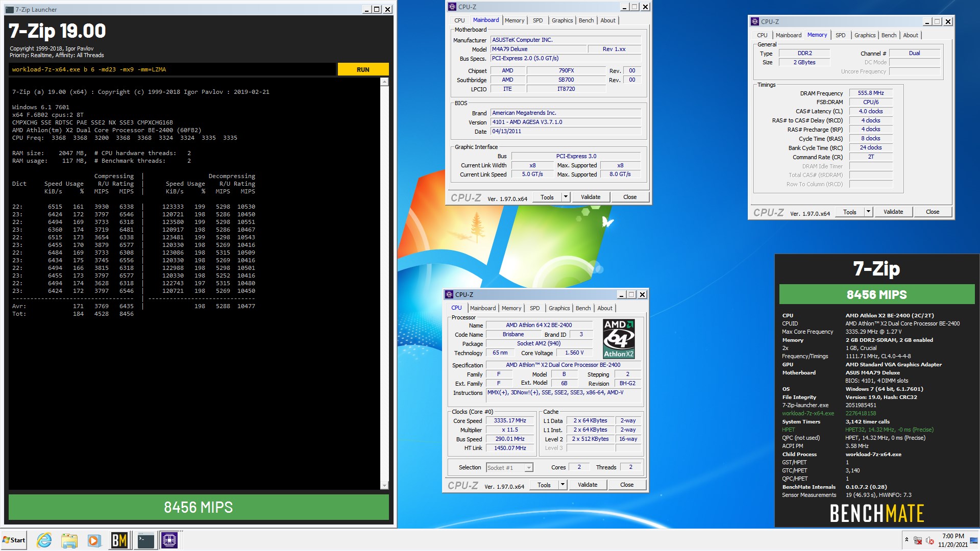980x551 pixels.
Task: Click the Tot: 8456 result line
Action: [x=73, y=314]
